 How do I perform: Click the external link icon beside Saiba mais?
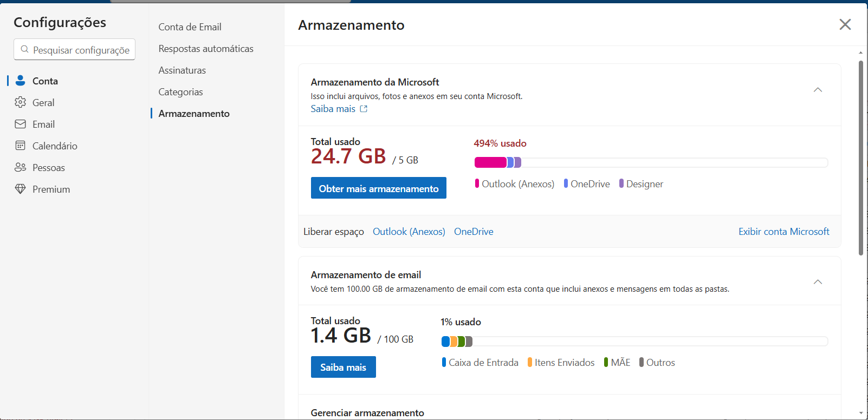364,109
